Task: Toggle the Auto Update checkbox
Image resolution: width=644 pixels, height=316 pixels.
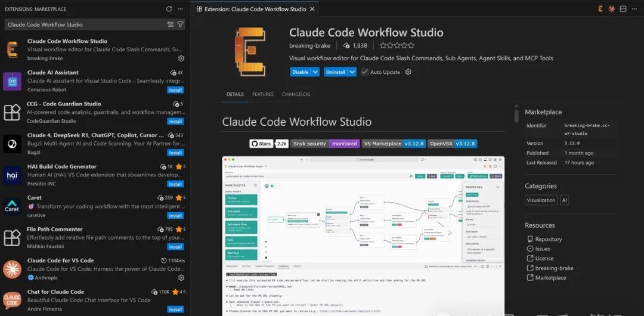Action: (365, 72)
